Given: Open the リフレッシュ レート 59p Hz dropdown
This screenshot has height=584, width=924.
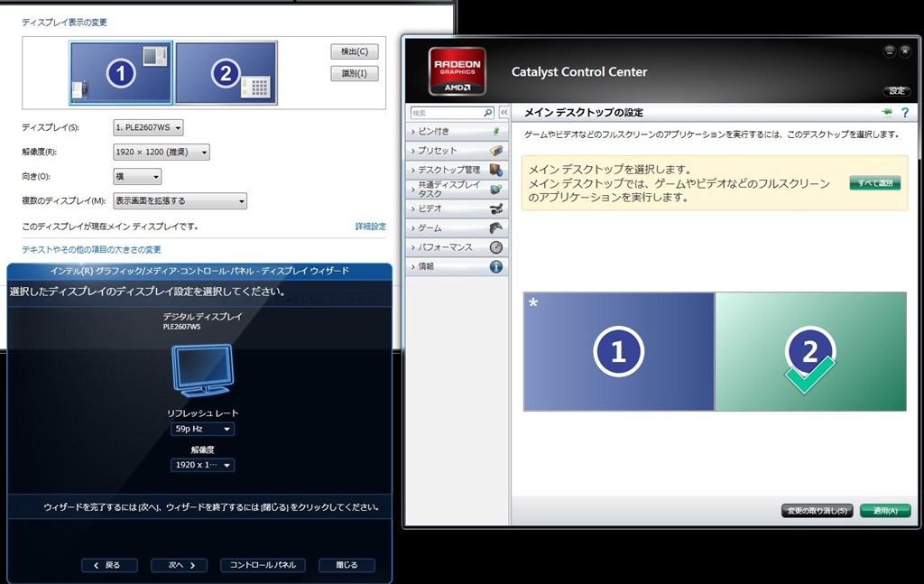Looking at the screenshot, I should pyautogui.click(x=202, y=430).
